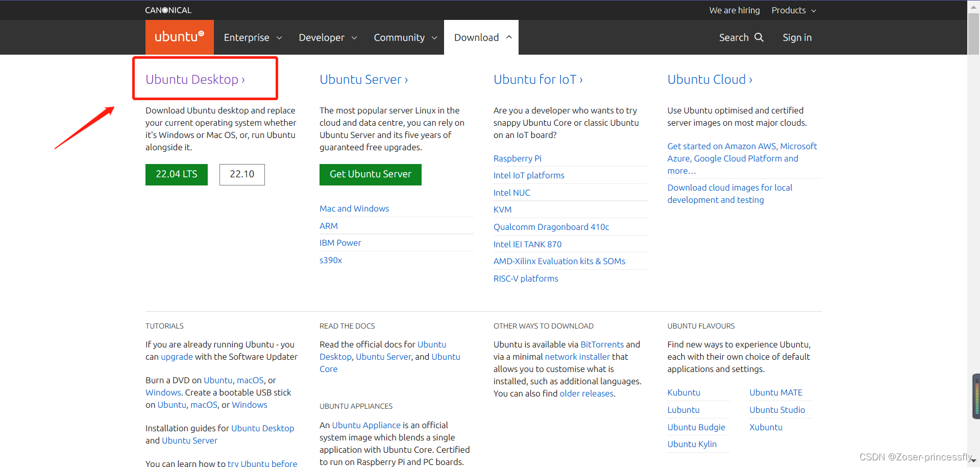Open the KVM link
The width and height of the screenshot is (980, 467).
coord(503,209)
